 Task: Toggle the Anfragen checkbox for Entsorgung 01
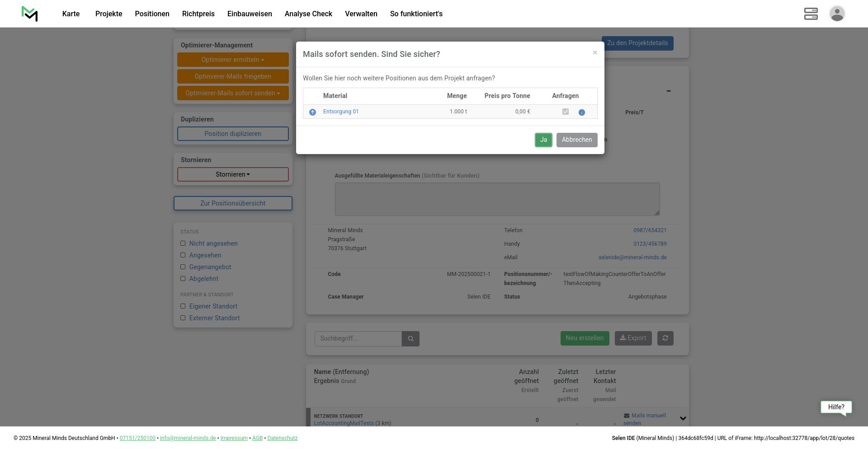[x=565, y=112]
